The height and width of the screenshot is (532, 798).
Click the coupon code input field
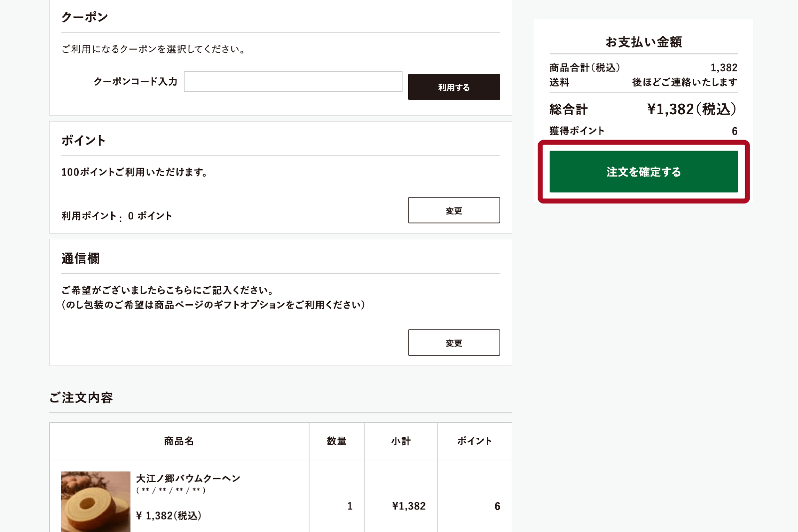[x=293, y=82]
